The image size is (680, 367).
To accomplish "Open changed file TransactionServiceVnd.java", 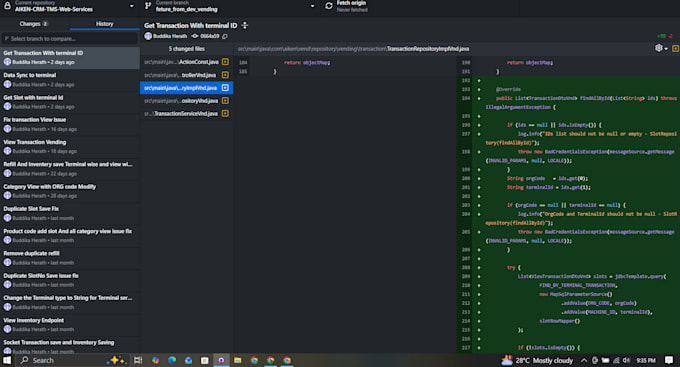I will point(186,114).
